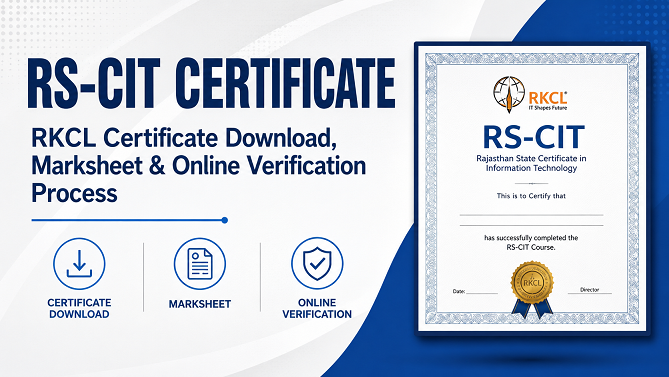Click "Rajasthan State Certificate in" text
Image resolution: width=669 pixels, height=377 pixels.
531,158
